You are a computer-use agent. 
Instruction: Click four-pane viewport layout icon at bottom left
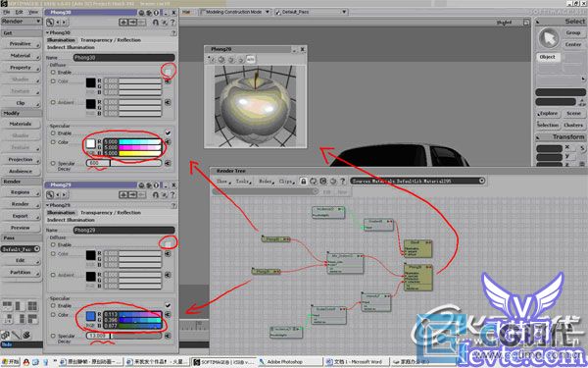(x=32, y=306)
